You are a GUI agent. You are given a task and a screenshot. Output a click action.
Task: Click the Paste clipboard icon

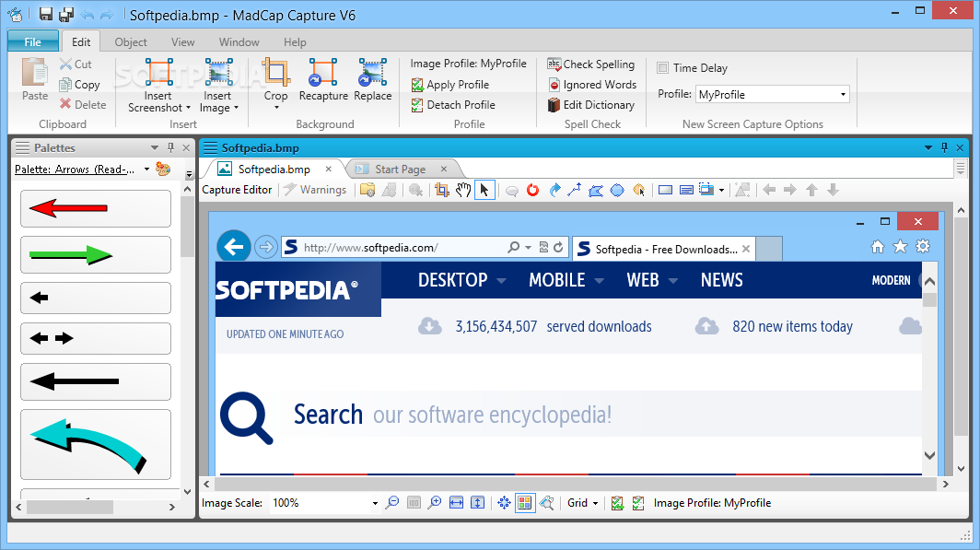(x=35, y=73)
